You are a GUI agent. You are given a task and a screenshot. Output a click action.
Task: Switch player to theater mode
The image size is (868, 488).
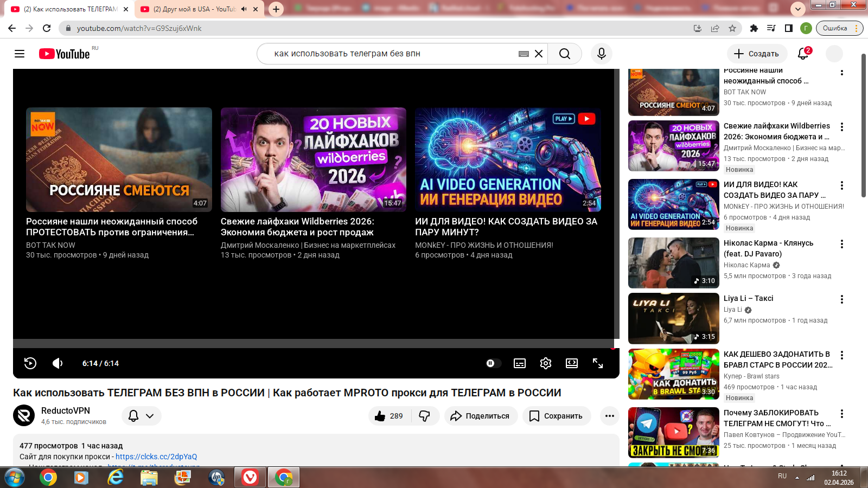pyautogui.click(x=572, y=363)
